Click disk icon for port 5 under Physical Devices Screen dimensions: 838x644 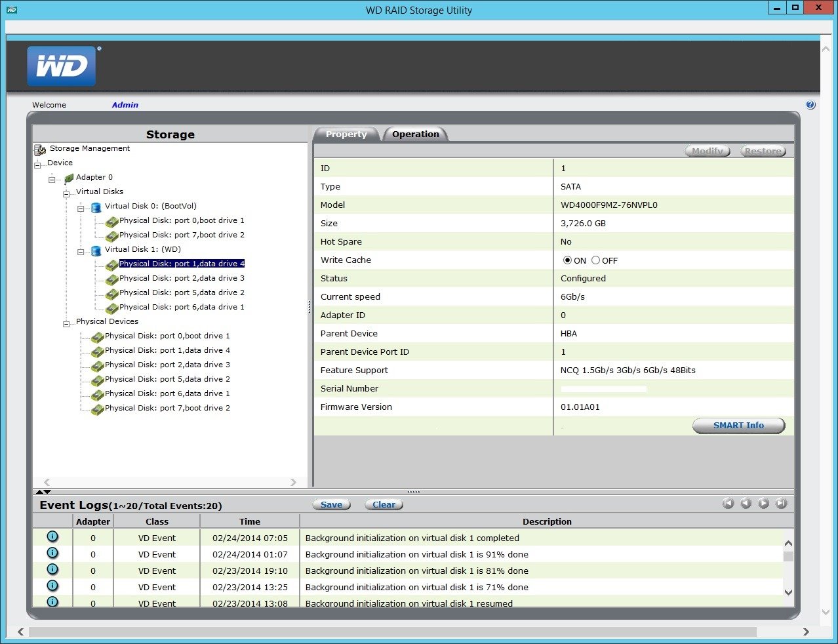[97, 380]
